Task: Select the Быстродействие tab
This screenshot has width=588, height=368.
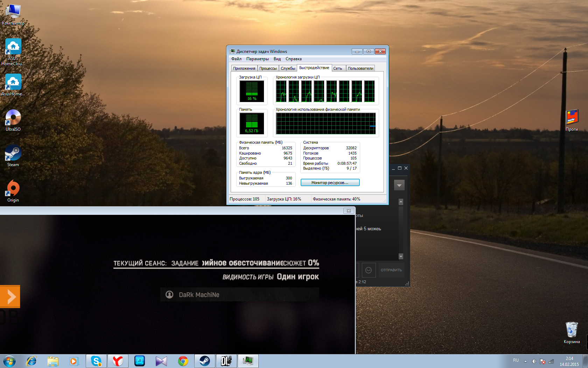Action: tap(314, 68)
